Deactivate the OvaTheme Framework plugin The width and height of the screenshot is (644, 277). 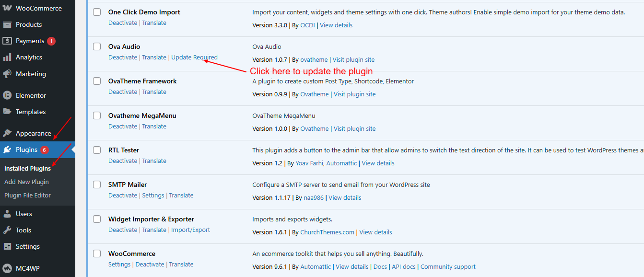123,92
